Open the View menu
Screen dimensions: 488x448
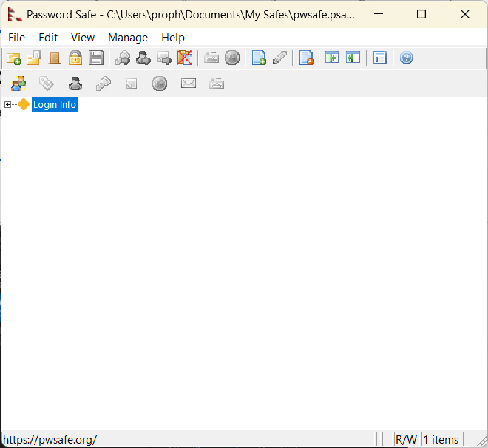pyautogui.click(x=83, y=38)
